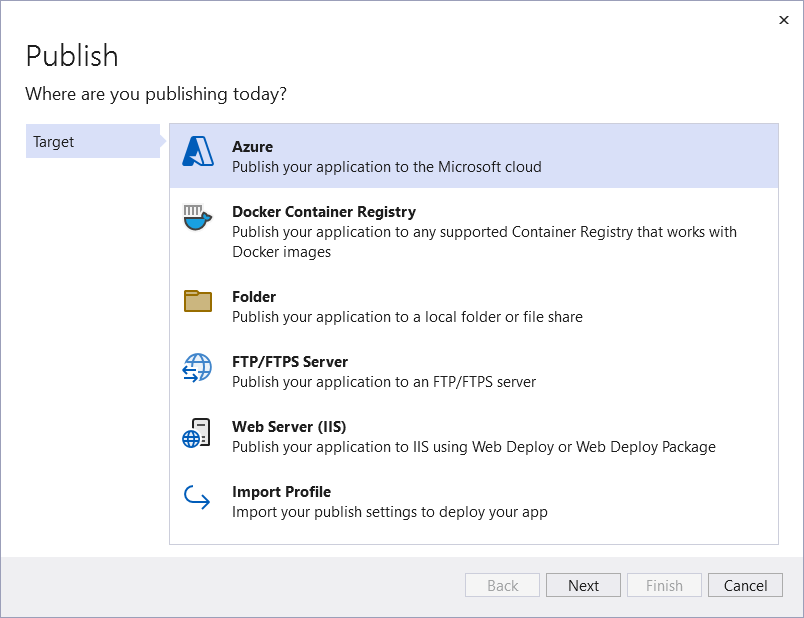Image resolution: width=804 pixels, height=618 pixels.
Task: Click the Import Profile arrow icon
Action: coord(197,497)
